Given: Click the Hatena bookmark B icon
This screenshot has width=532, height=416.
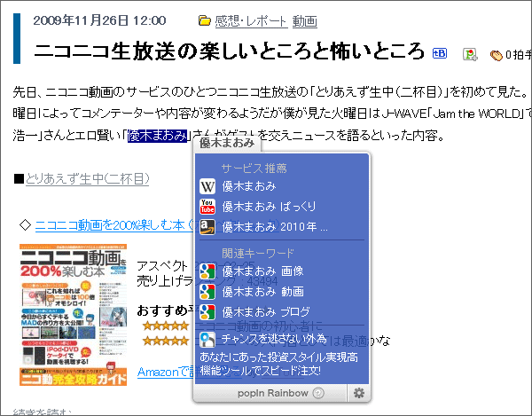Looking at the screenshot, I should tap(440, 53).
